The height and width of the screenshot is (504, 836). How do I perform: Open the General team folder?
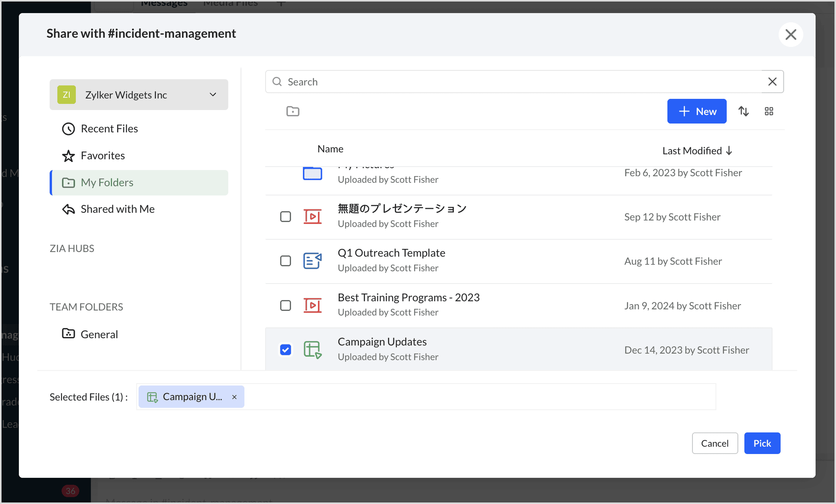coord(139,334)
